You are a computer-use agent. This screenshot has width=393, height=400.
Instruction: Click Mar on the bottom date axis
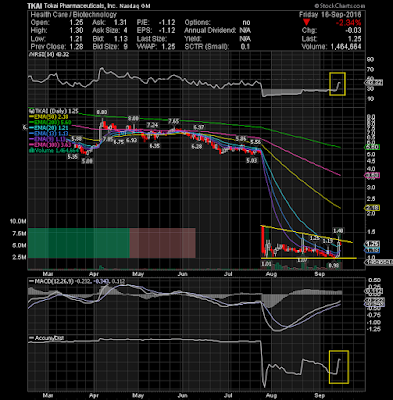point(48,395)
